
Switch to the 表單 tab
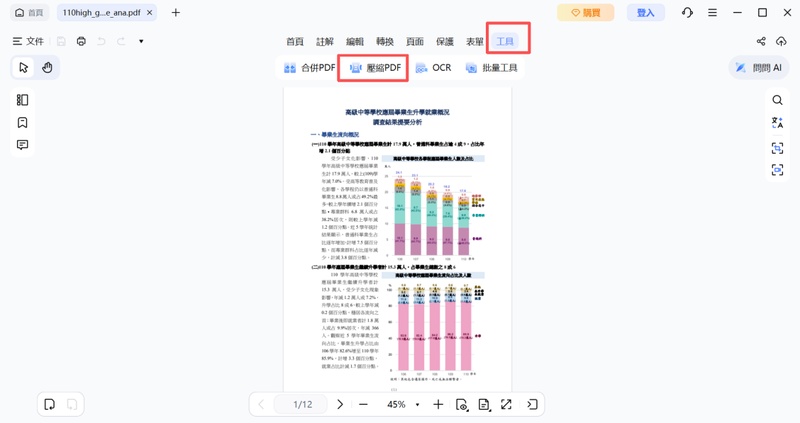[x=474, y=41]
